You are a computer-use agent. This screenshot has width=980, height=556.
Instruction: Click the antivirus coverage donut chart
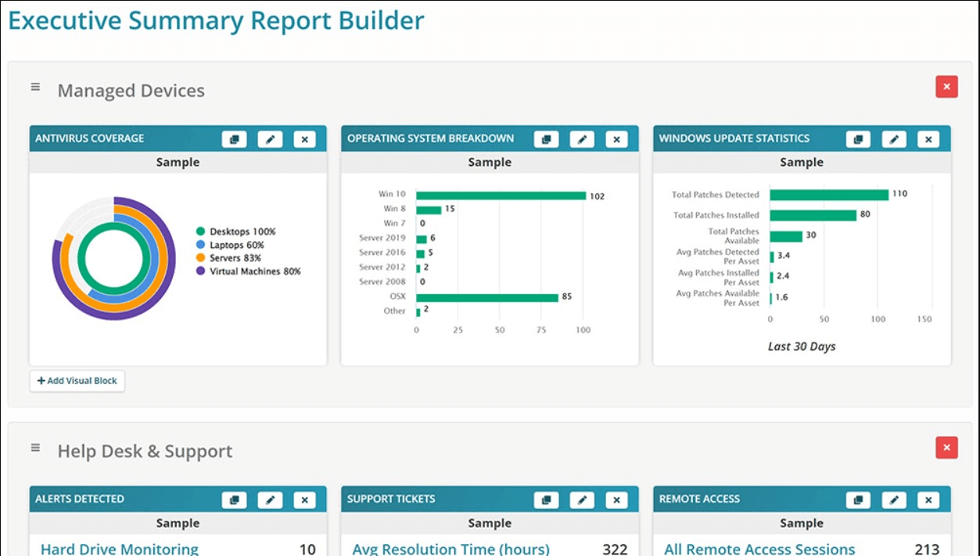pos(115,258)
